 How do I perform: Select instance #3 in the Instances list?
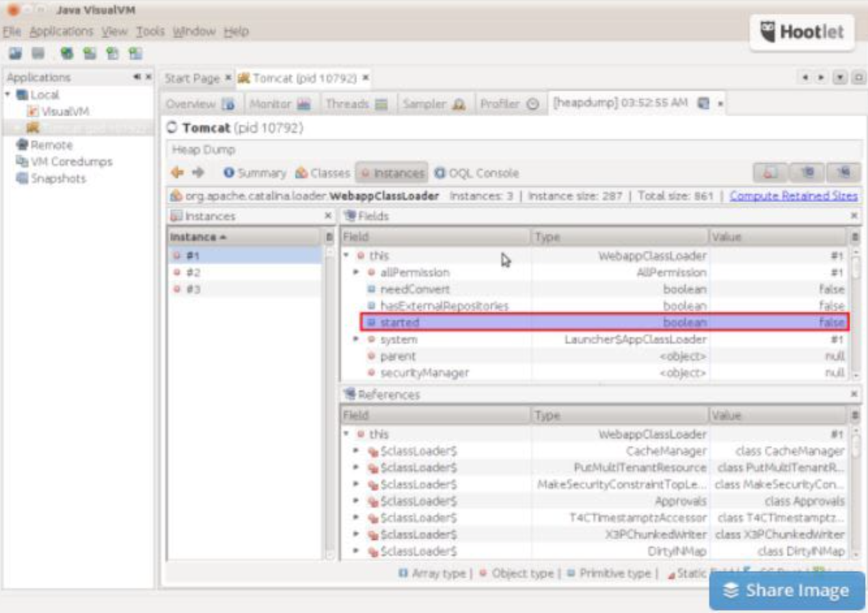pos(245,289)
